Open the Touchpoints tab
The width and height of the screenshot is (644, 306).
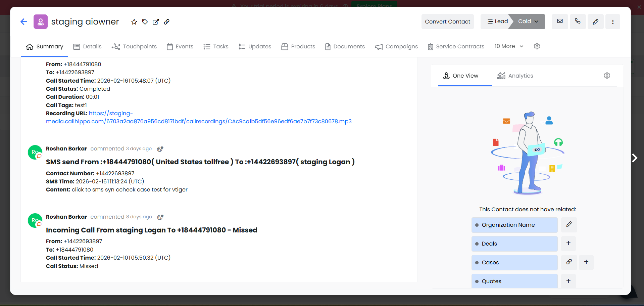coord(134,47)
